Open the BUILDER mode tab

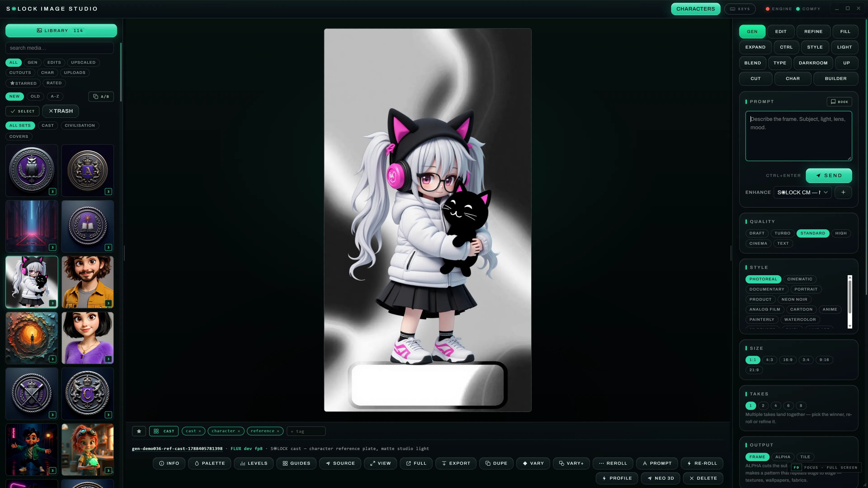pos(835,78)
